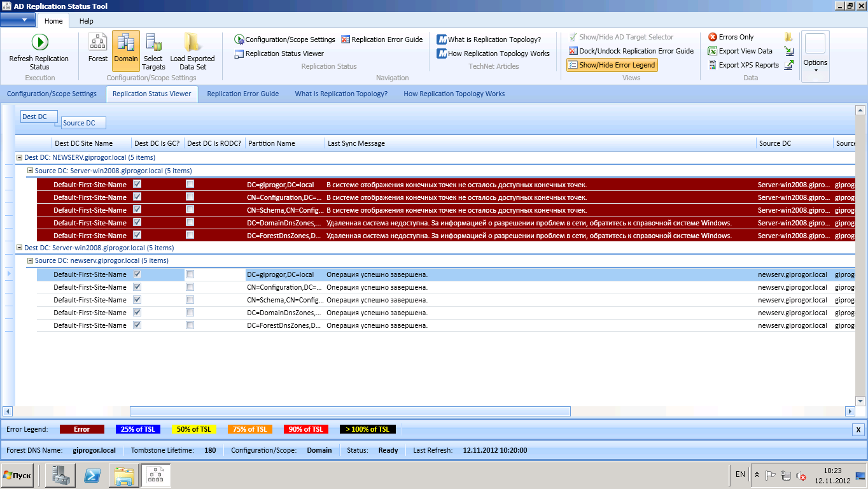
Task: Collapse Dest DC: NEWSERV.giprogor.local group
Action: coord(19,157)
